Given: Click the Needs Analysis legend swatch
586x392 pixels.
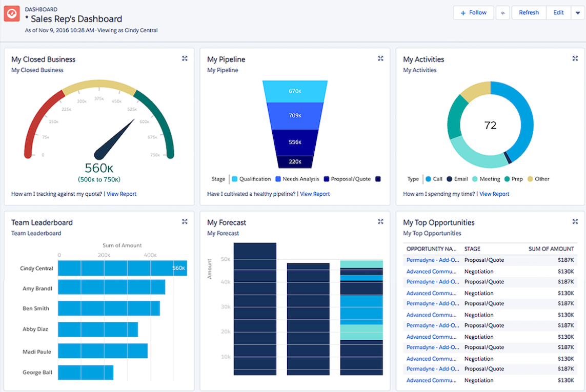Looking at the screenshot, I should [278, 179].
